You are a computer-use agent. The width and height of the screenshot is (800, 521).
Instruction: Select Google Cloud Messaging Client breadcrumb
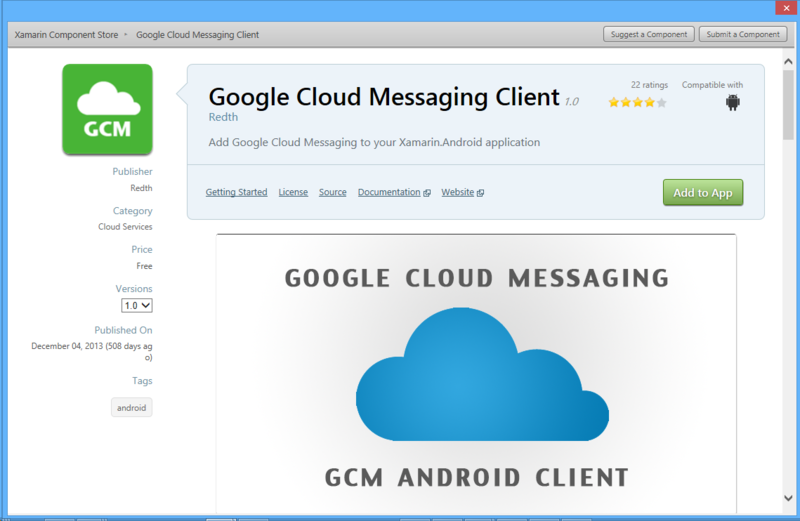(x=197, y=35)
